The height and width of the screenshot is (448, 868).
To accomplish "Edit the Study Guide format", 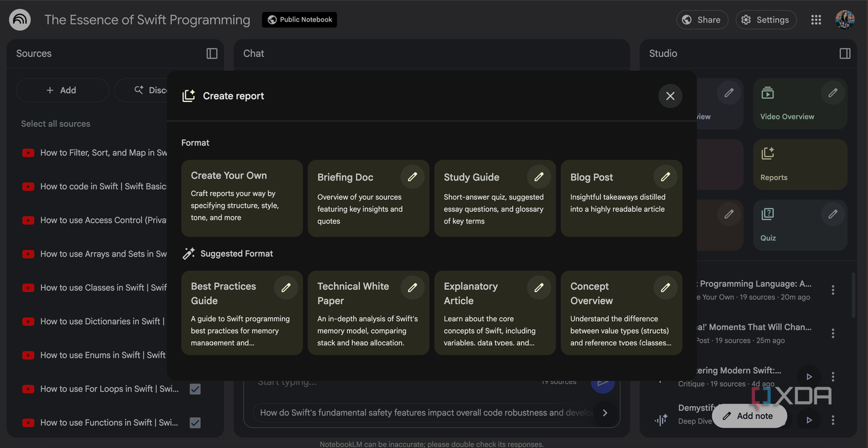I will 539,177.
